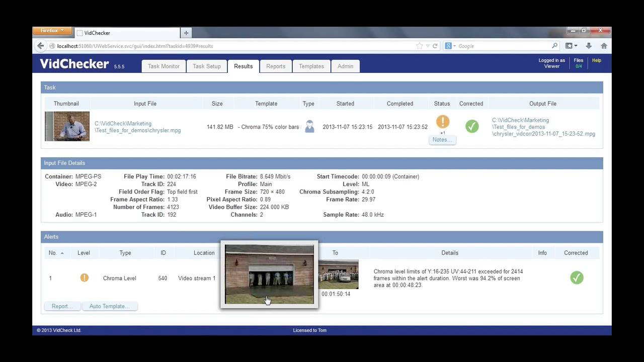The image size is (644, 362).
Task: Switch to the Task Monitor tab
Action: coord(164,66)
